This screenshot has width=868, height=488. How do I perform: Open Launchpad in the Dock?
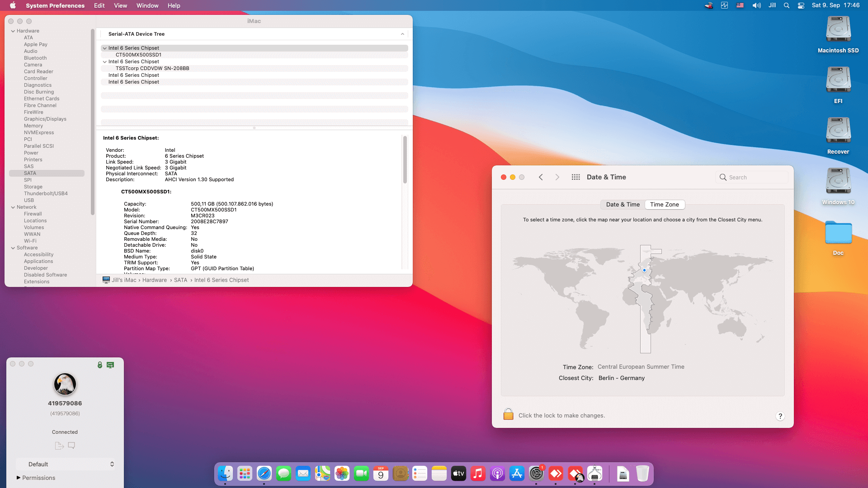click(245, 474)
